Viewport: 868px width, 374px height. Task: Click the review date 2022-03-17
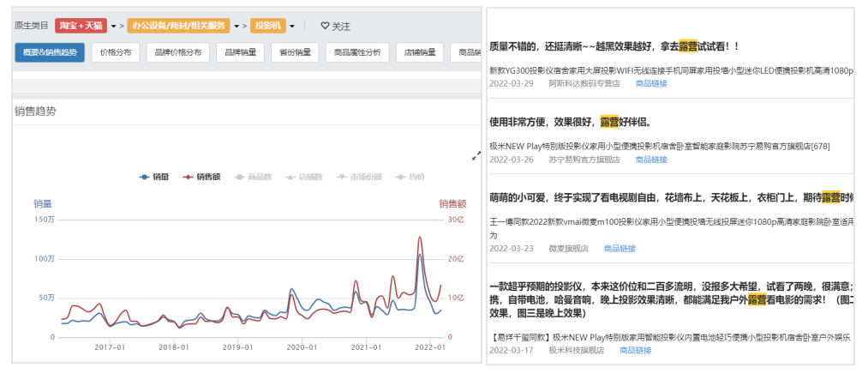click(x=512, y=350)
